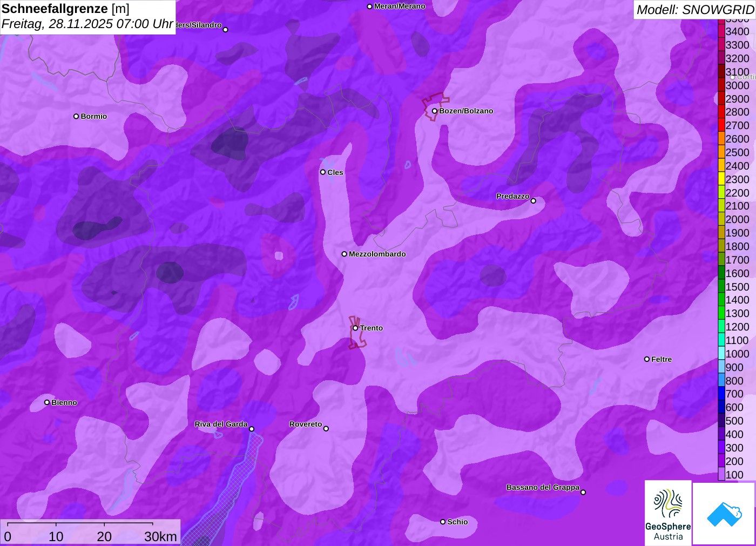Click the GeoSphere Austria logo
Image resolution: width=756 pixels, height=546 pixels.
coord(668,513)
